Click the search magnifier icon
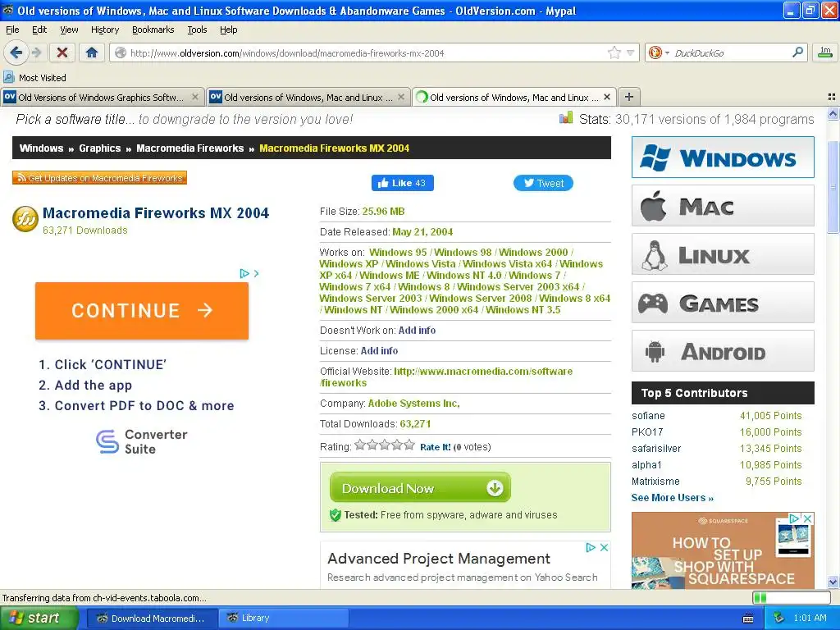This screenshot has height=630, width=840. (x=797, y=52)
